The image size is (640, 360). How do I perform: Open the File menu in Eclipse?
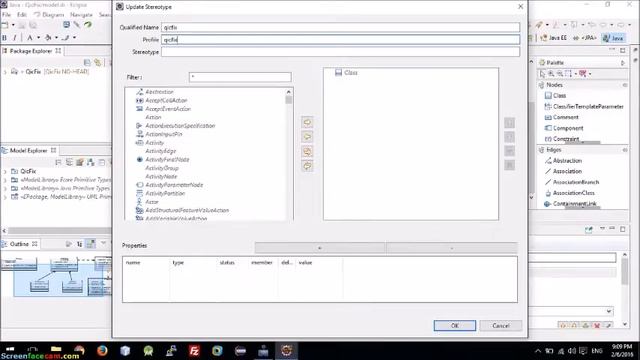pyautogui.click(x=6, y=15)
